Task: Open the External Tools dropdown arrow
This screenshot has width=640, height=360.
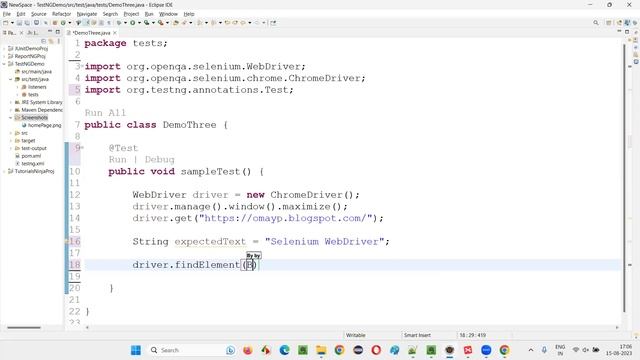Action: (x=167, y=23)
